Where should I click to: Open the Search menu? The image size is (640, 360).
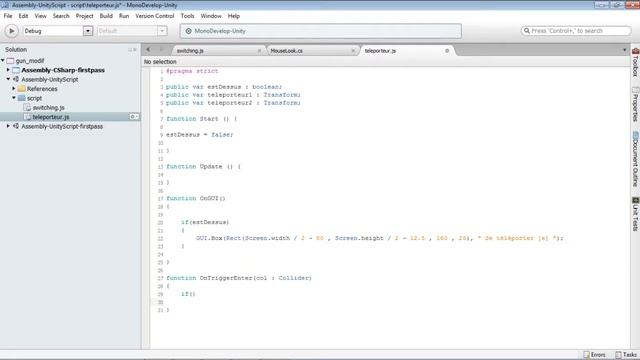pos(61,16)
